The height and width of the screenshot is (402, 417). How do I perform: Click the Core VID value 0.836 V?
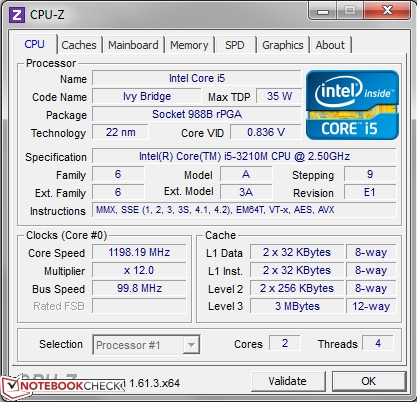(266, 132)
